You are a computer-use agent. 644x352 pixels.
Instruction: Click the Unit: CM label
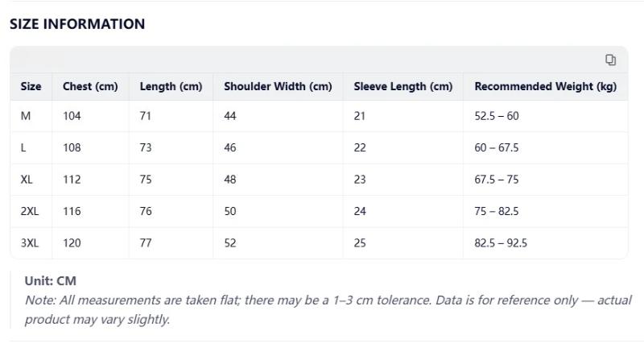pyautogui.click(x=50, y=281)
